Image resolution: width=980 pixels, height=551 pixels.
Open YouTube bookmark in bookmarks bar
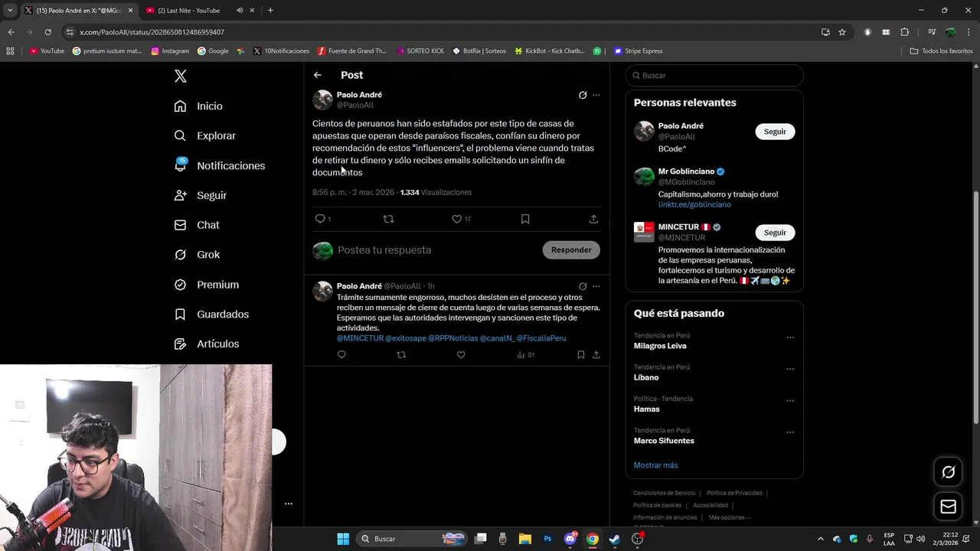[x=47, y=51]
